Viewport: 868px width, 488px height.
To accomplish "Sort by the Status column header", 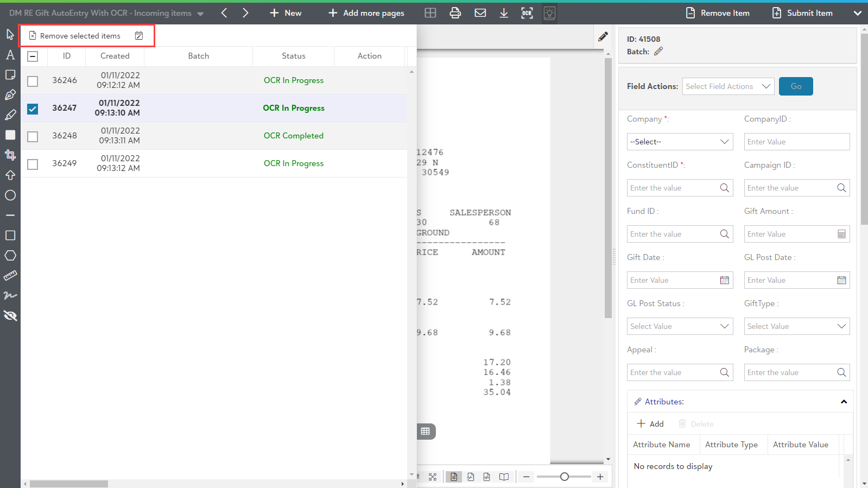I will [293, 56].
